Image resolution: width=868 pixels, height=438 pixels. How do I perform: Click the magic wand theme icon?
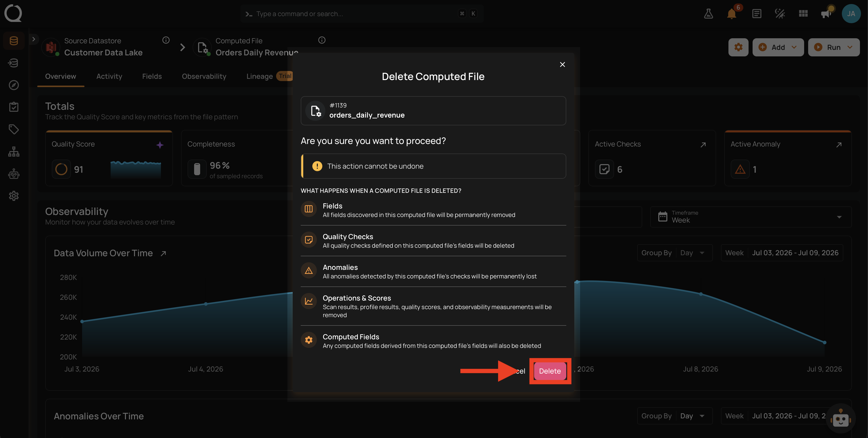coord(780,14)
